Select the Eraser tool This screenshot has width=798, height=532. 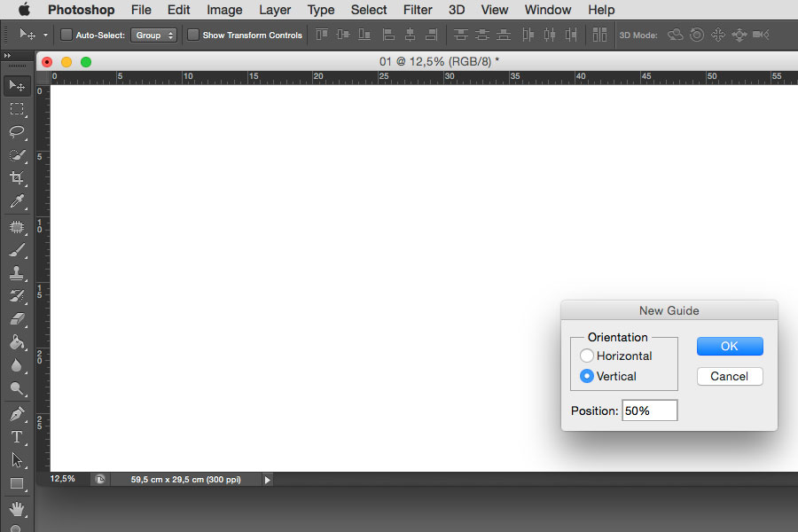[x=17, y=319]
